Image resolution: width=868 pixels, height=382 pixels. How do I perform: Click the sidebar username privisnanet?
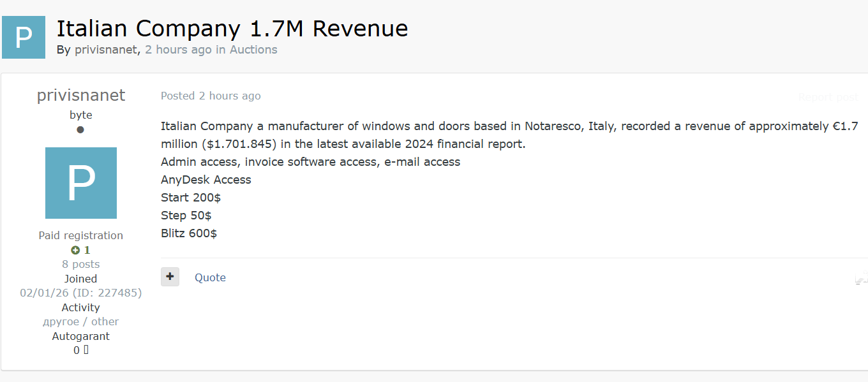(x=81, y=95)
